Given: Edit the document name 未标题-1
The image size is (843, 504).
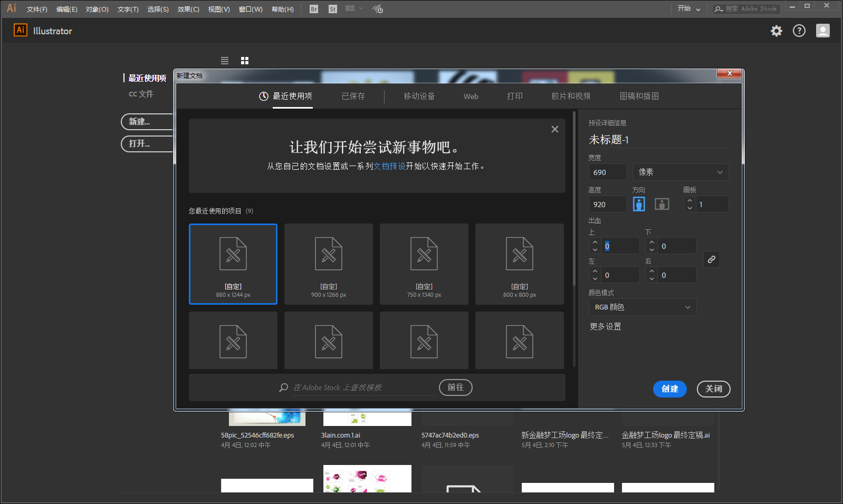Looking at the screenshot, I should pos(658,140).
